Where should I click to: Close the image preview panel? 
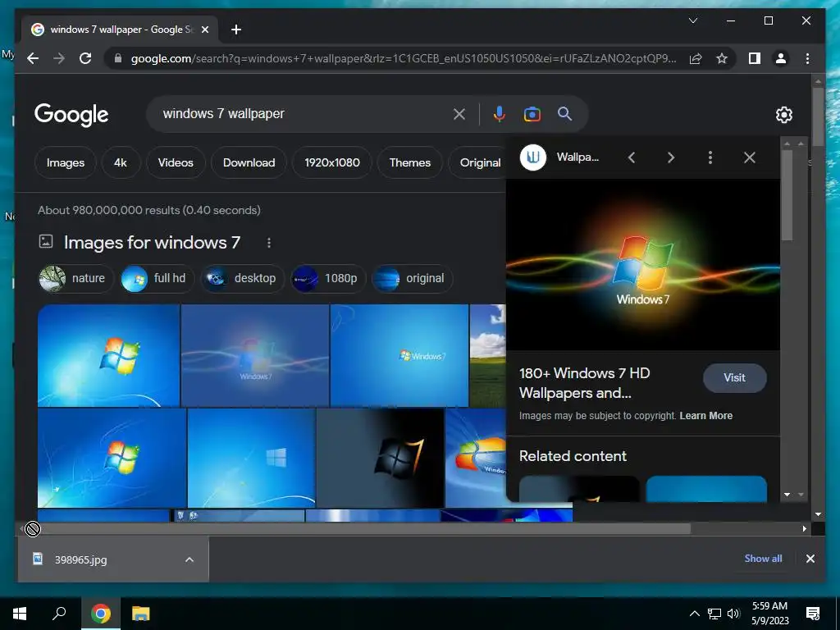coord(750,157)
